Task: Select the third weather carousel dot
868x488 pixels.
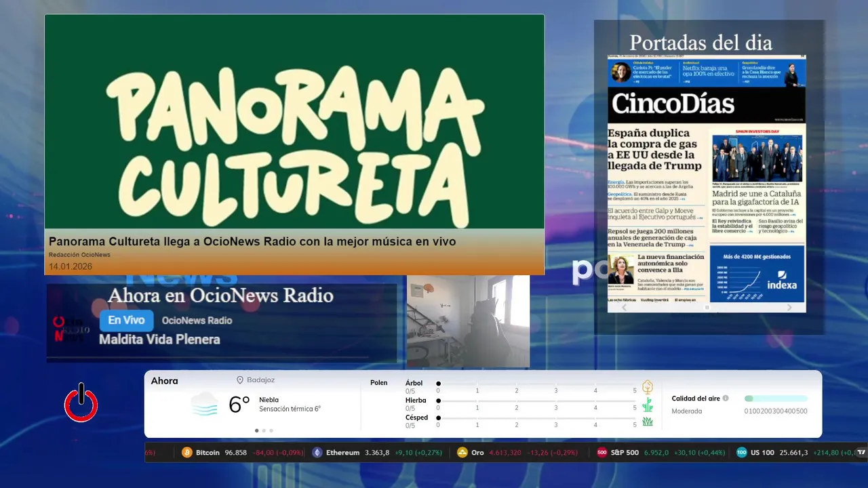Action: [271, 430]
